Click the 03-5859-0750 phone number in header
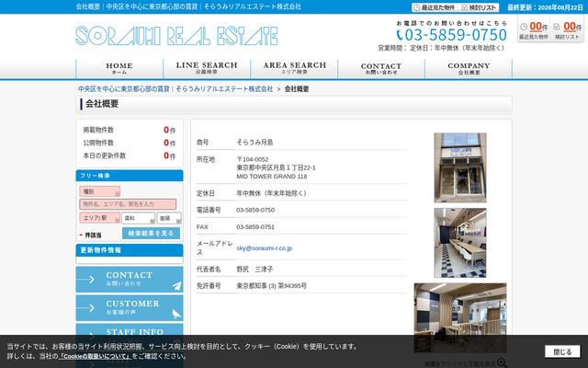Screen dimensions: 588x368 [456, 35]
